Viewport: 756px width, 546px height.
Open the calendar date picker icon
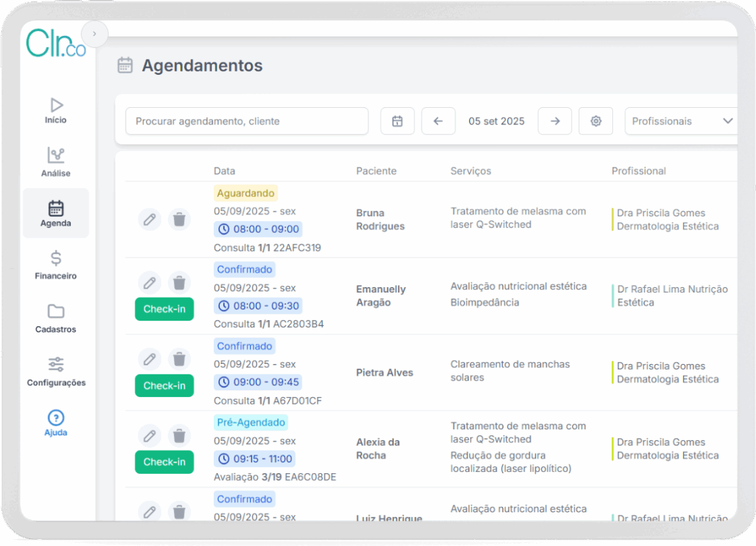[x=397, y=121]
